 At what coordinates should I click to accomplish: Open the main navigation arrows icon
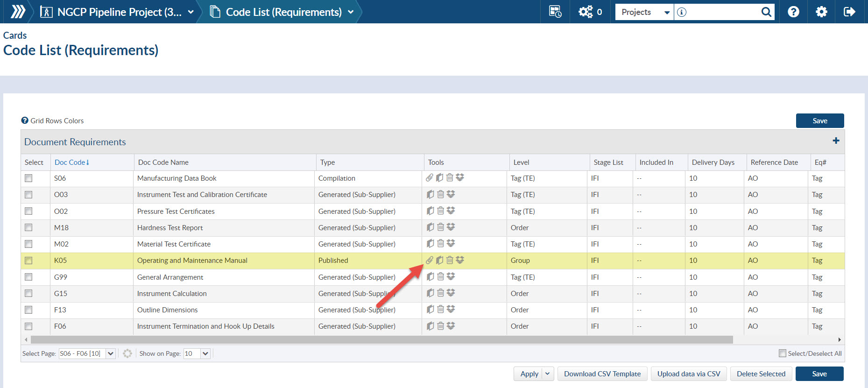(18, 12)
